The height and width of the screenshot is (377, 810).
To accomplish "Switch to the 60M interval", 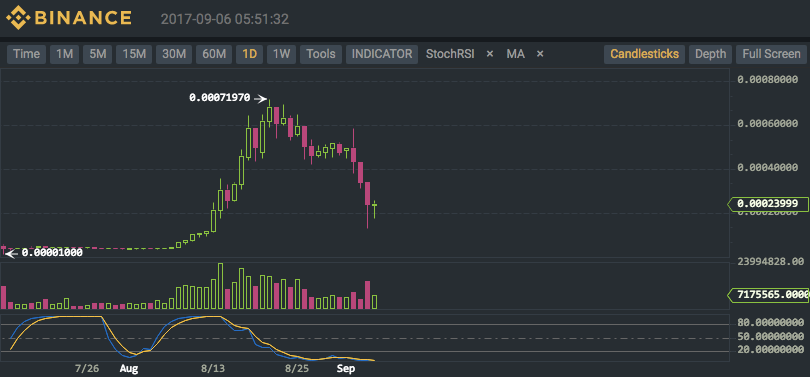I will (214, 54).
